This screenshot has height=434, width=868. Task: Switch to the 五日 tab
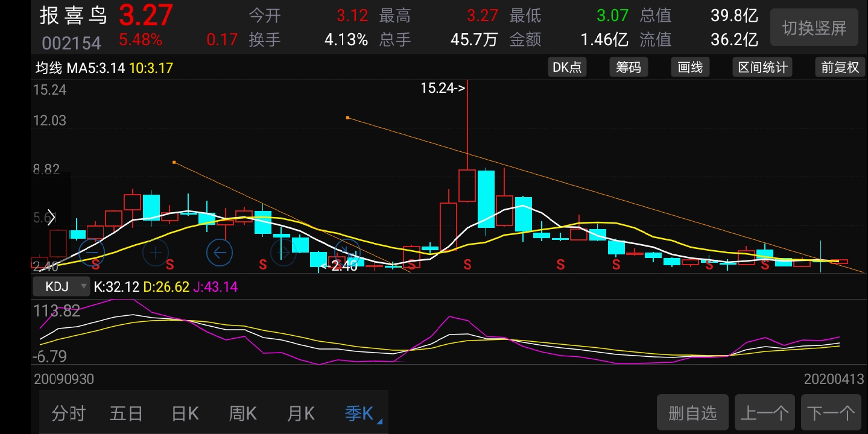pos(126,414)
